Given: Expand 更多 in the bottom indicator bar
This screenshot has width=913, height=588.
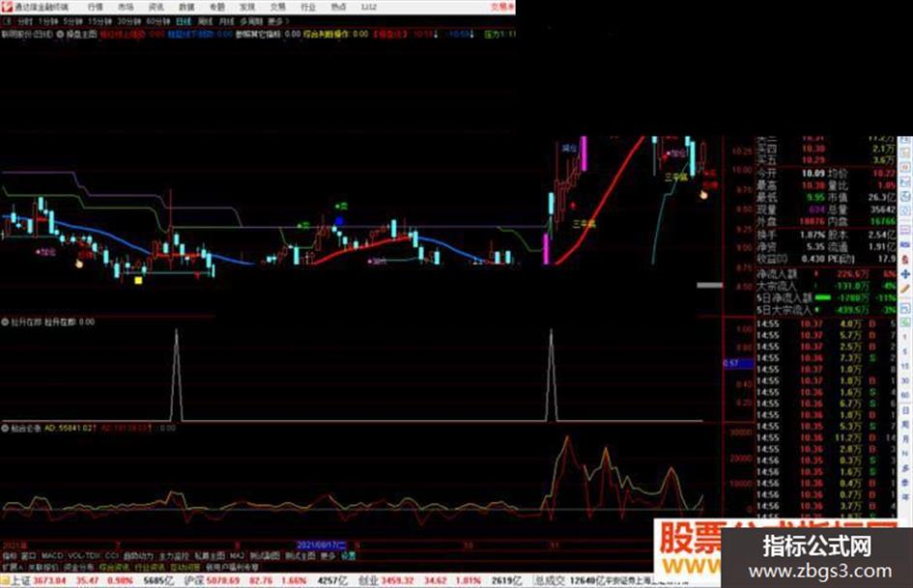Looking at the screenshot, I should [x=328, y=556].
